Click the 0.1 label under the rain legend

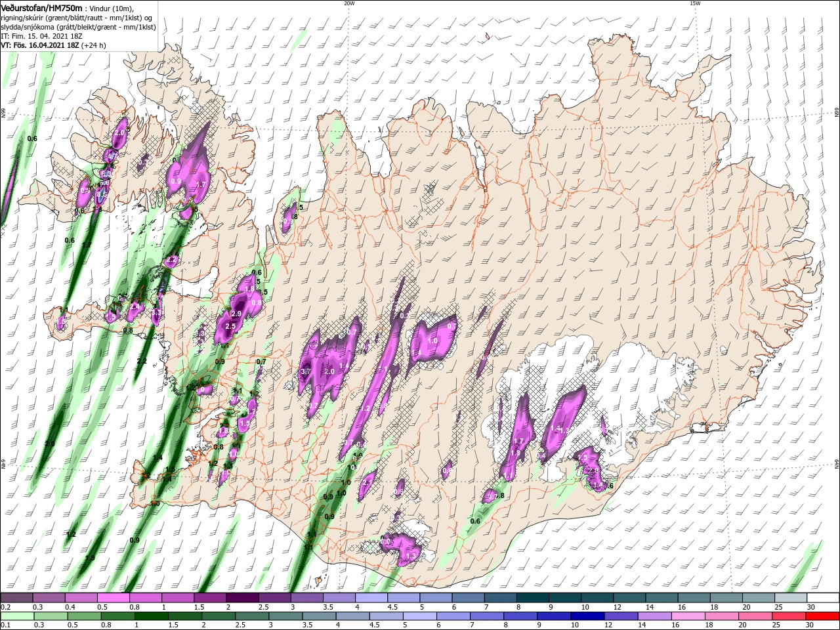pyautogui.click(x=6, y=625)
